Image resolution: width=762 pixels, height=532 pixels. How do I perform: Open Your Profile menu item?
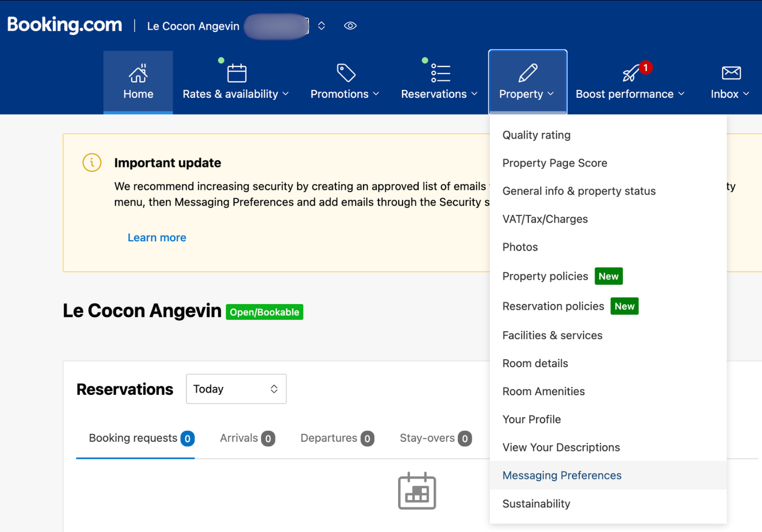[x=608, y=419]
